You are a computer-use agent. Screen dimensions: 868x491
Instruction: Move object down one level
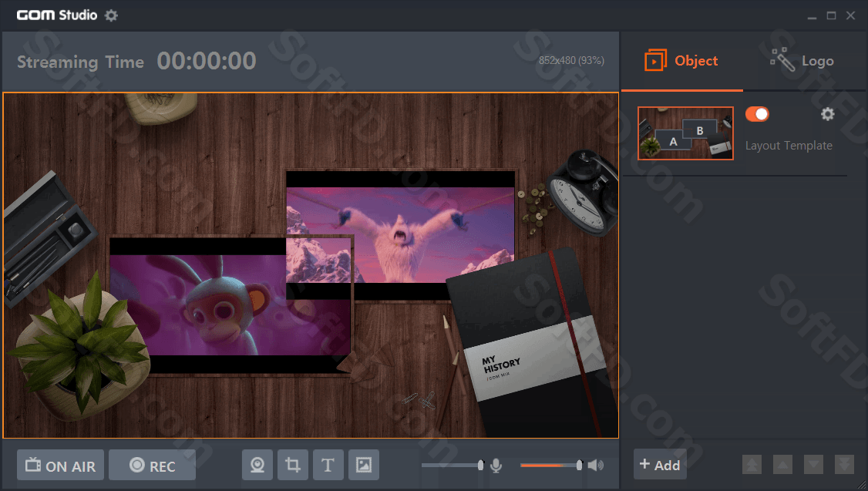click(813, 465)
